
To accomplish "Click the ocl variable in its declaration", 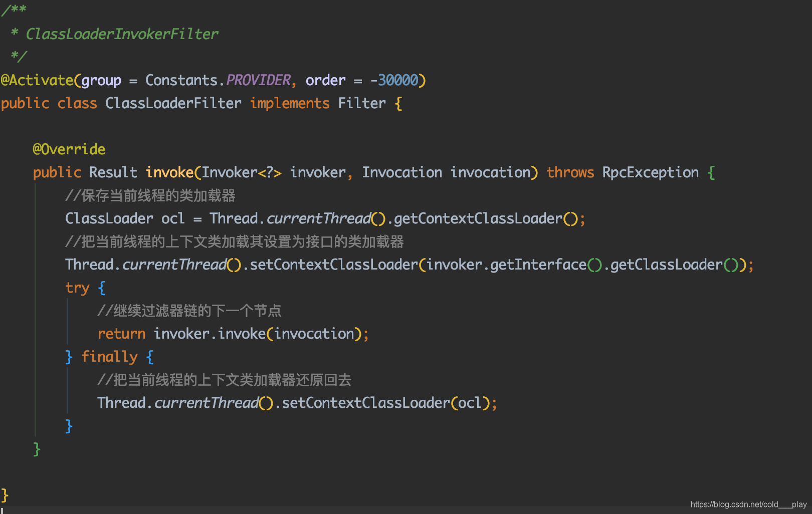I will (x=173, y=218).
